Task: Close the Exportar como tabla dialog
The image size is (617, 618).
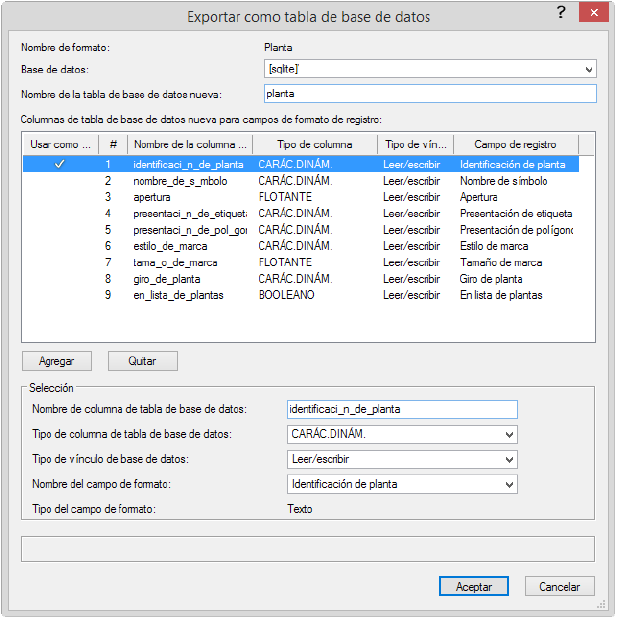Action: tap(594, 13)
